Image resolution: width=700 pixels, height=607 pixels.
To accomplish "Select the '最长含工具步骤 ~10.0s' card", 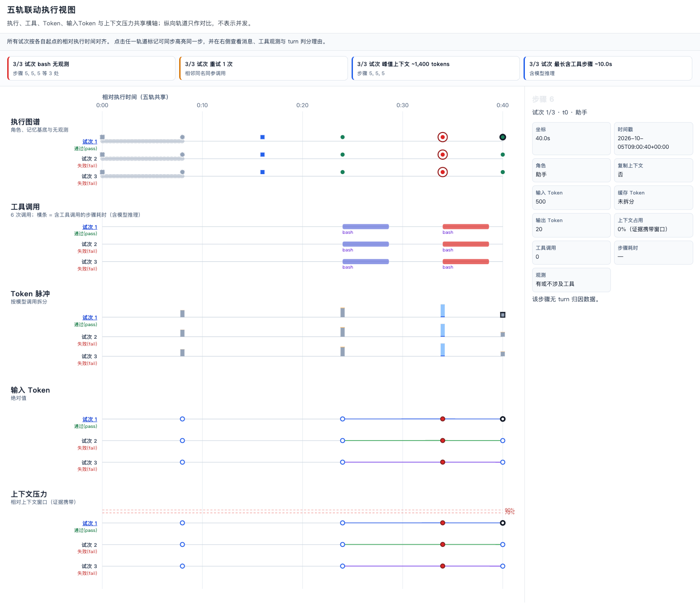I will tap(608, 68).
